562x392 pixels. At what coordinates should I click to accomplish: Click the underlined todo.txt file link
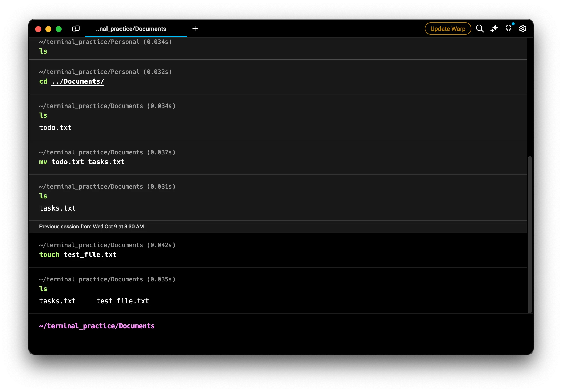tap(68, 162)
